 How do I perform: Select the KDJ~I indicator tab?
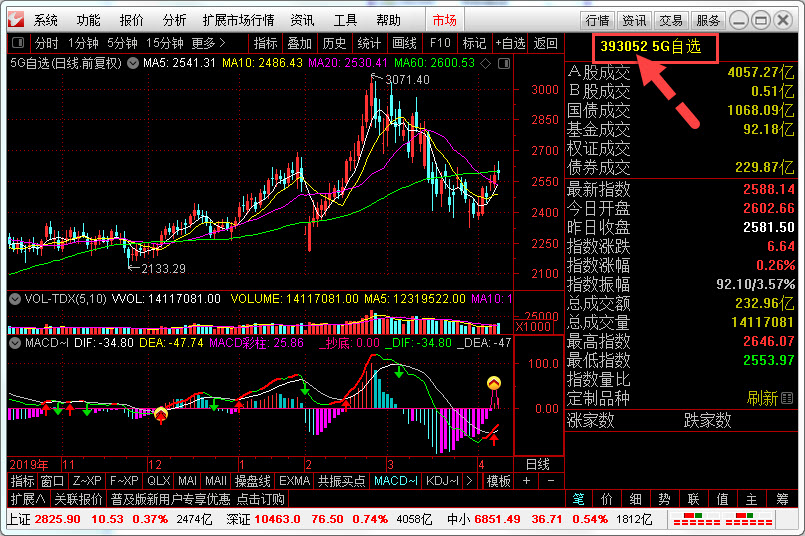coord(443,481)
